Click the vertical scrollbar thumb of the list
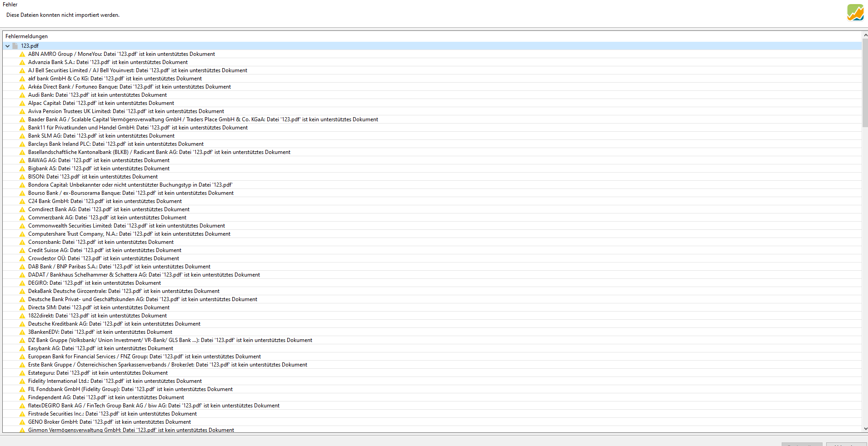Viewport: 868px width, 446px height. pyautogui.click(x=865, y=83)
